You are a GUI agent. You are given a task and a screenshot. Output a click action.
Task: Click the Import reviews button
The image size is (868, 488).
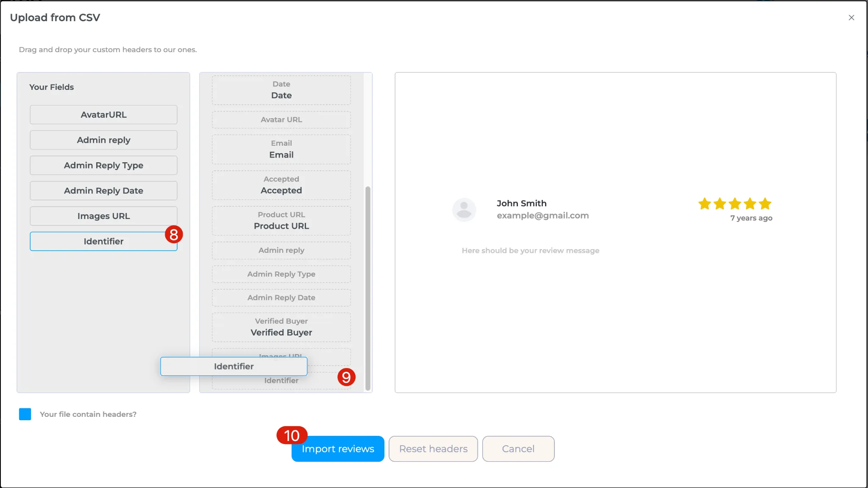[337, 449]
